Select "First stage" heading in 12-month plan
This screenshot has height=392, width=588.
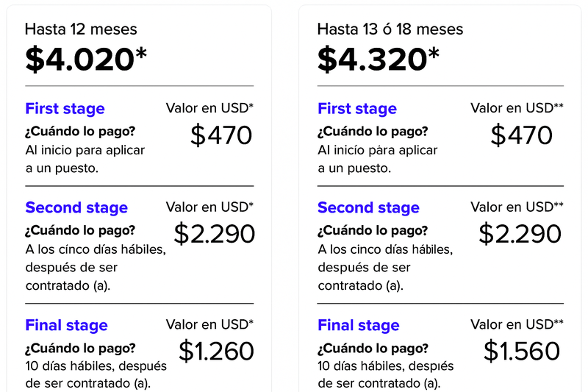pos(65,109)
